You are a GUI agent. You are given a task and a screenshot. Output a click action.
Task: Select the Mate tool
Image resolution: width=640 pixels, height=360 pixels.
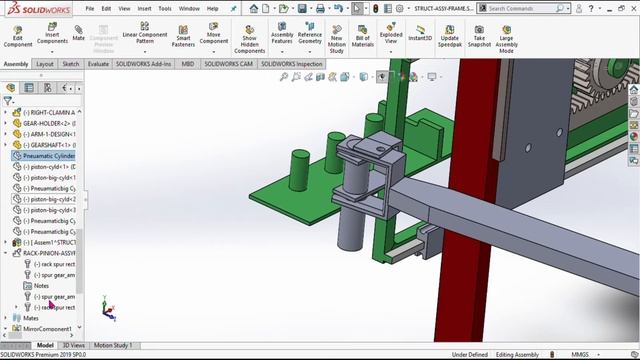pyautogui.click(x=78, y=33)
